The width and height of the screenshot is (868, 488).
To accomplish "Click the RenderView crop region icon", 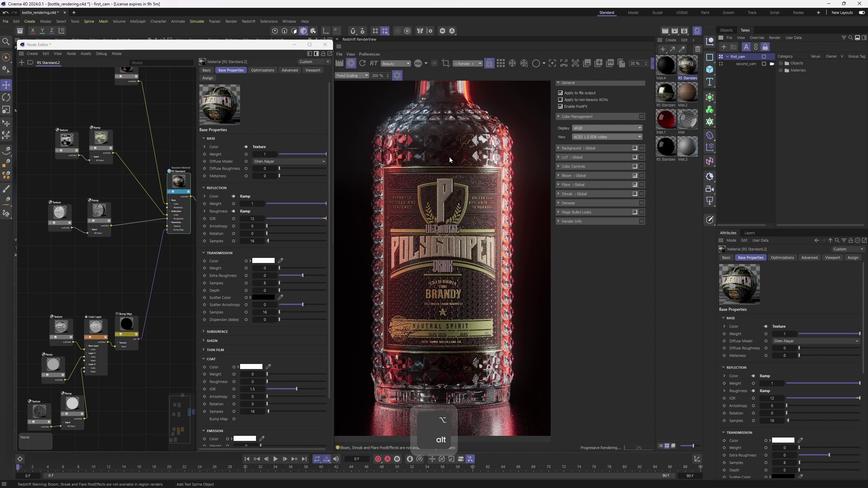I will click(446, 63).
